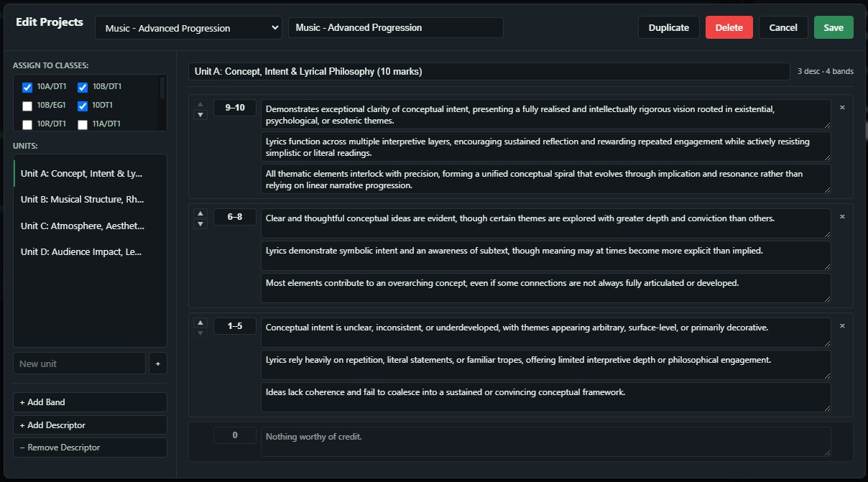
Task: Enable the 10B/EG1 class assignment
Action: click(27, 105)
